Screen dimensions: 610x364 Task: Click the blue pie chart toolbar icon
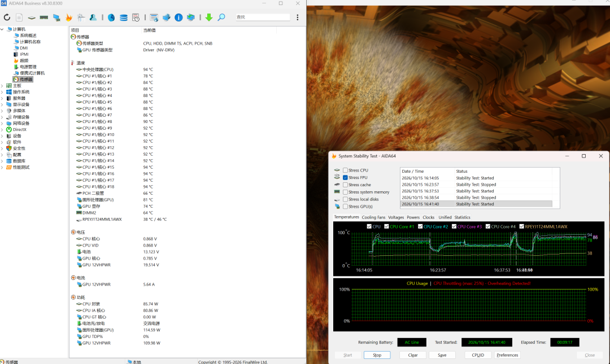(x=111, y=17)
